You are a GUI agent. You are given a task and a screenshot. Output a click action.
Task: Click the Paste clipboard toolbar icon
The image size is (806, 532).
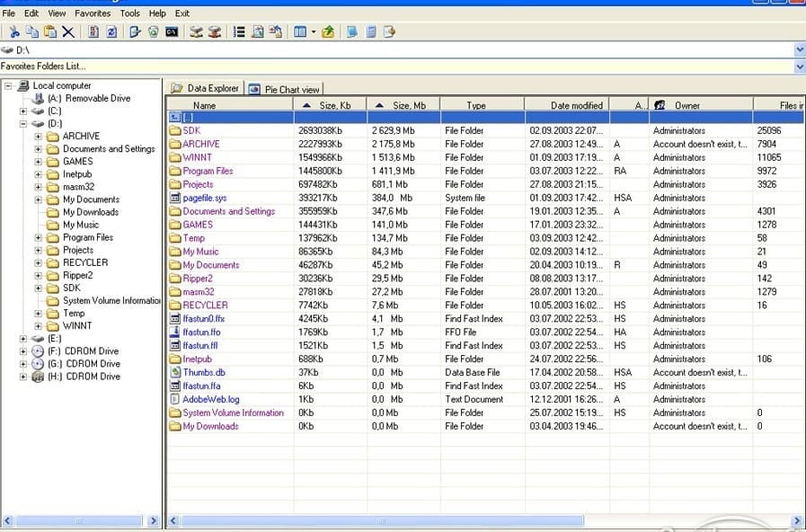coord(49,31)
